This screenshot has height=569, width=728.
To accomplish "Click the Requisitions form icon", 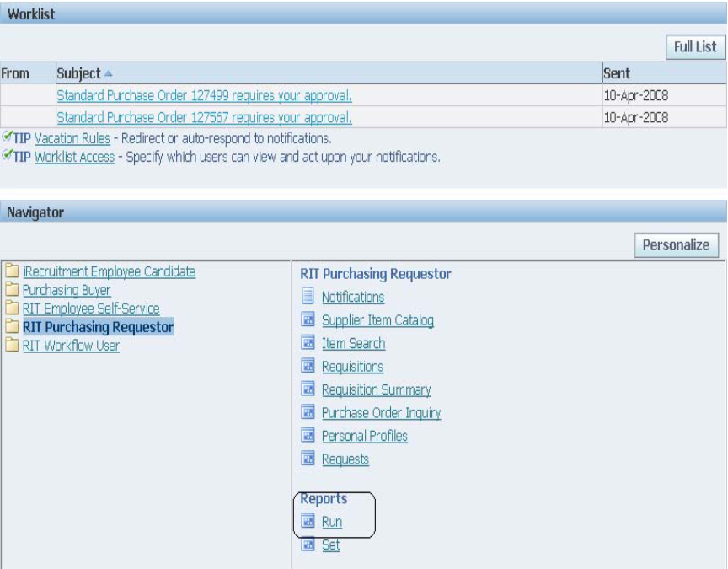I will pos(308,367).
